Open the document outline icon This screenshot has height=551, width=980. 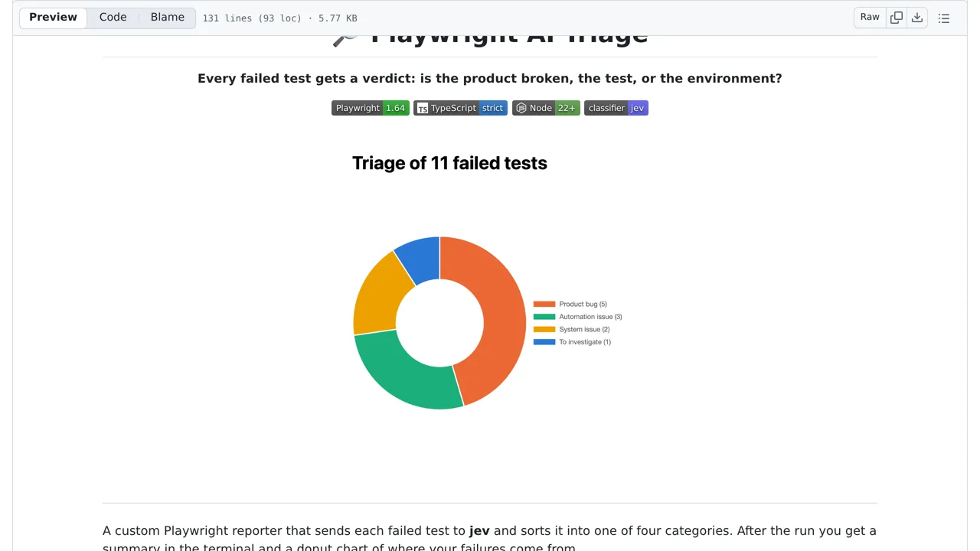(x=944, y=18)
